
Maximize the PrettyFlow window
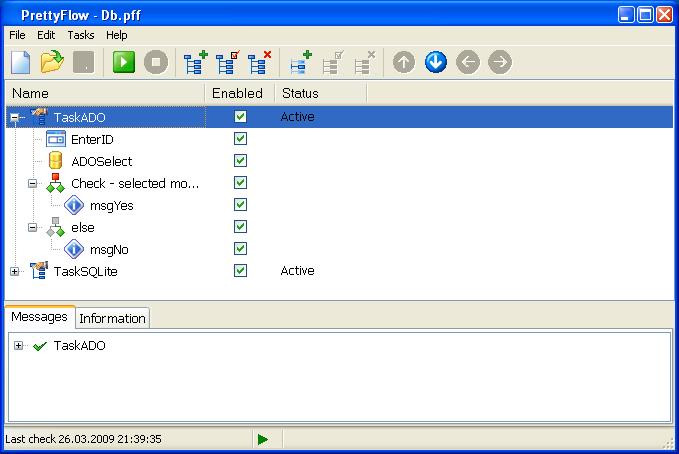[645, 15]
